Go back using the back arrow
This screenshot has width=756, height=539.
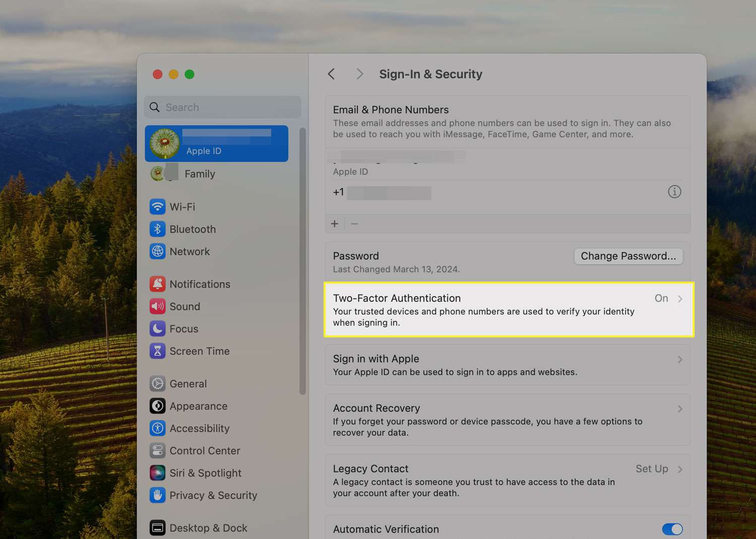click(332, 74)
